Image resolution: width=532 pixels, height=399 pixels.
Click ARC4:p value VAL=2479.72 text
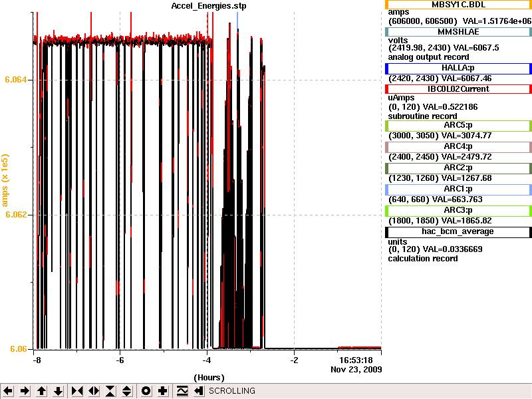tap(466, 157)
